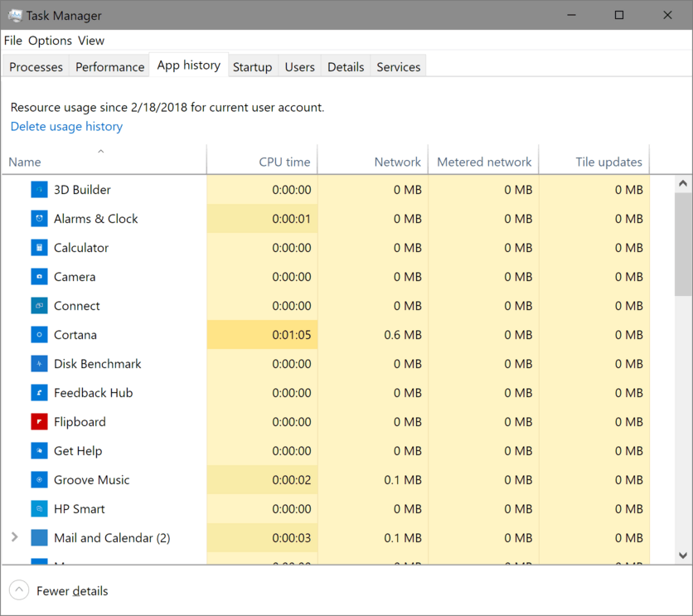Switch to the Processes tab
This screenshot has width=693, height=616.
(36, 66)
